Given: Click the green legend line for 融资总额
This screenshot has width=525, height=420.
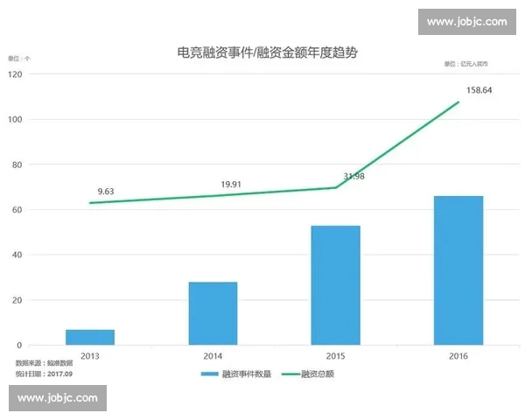Looking at the screenshot, I should click(291, 374).
